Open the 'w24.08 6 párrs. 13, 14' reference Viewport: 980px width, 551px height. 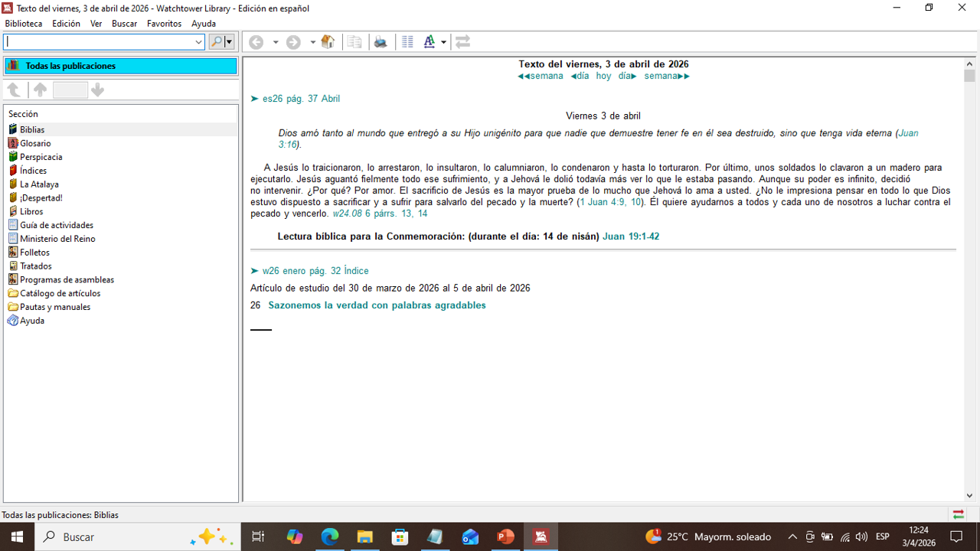click(x=380, y=214)
